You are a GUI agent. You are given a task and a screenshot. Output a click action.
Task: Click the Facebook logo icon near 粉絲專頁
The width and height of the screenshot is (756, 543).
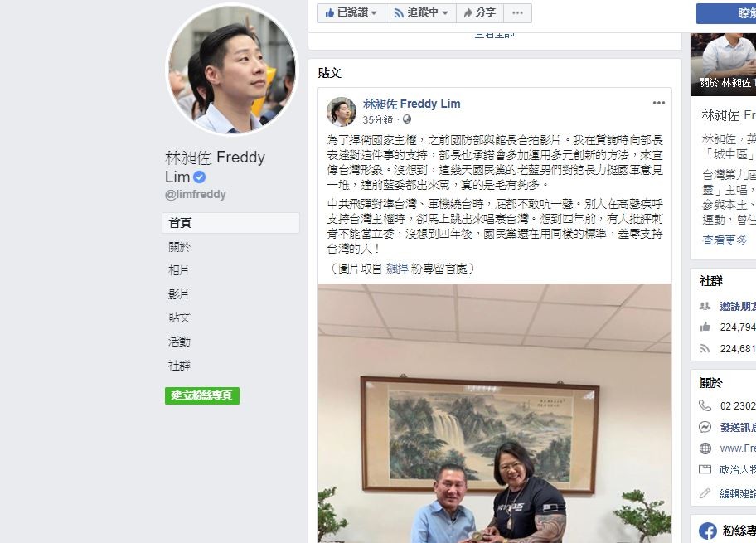[x=707, y=531]
